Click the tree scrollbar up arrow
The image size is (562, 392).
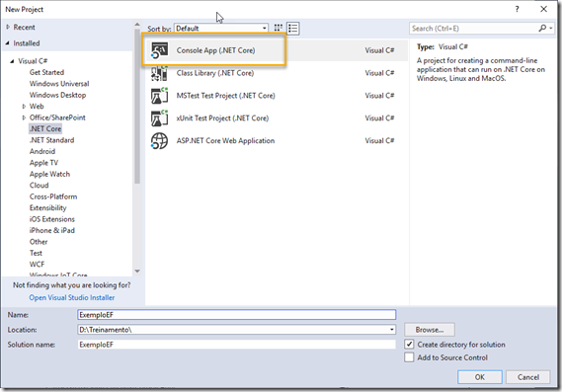tap(137, 25)
